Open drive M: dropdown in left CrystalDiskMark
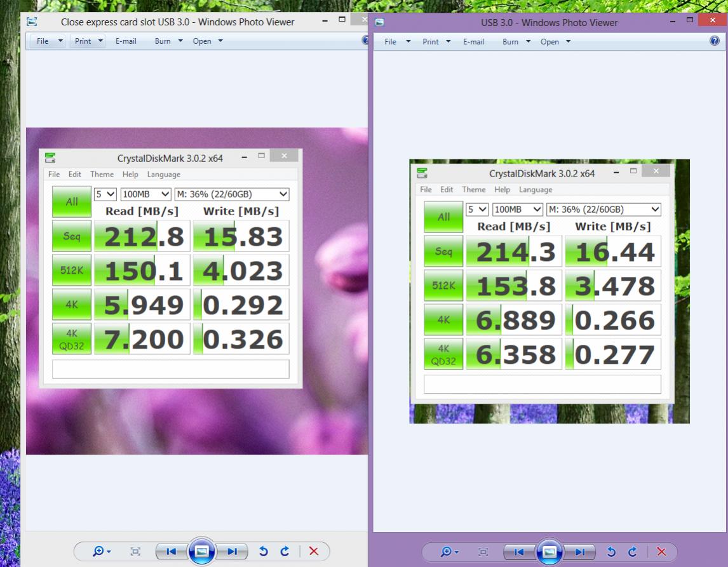Image resolution: width=728 pixels, height=567 pixels. [232, 194]
